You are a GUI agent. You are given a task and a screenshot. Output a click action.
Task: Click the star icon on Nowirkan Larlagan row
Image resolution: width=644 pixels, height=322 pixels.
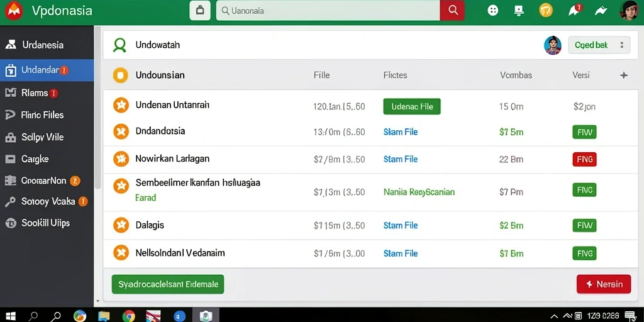[x=121, y=158]
